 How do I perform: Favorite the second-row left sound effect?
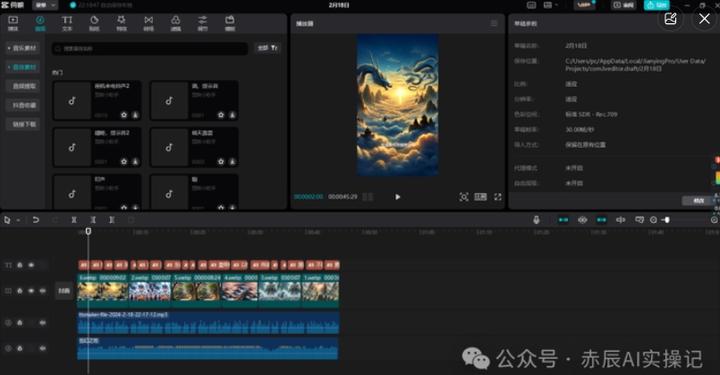pyautogui.click(x=124, y=162)
